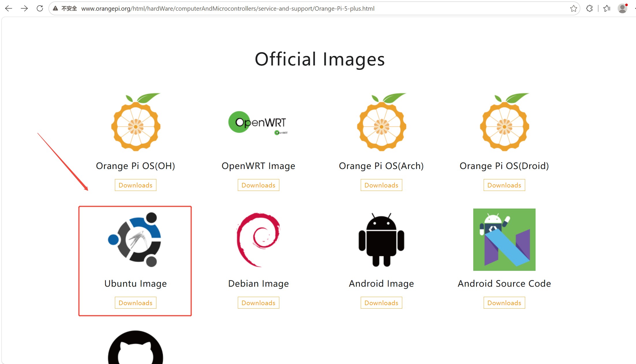Image resolution: width=636 pixels, height=364 pixels.
Task: Click the 'Official Images' heading
Action: tap(320, 59)
